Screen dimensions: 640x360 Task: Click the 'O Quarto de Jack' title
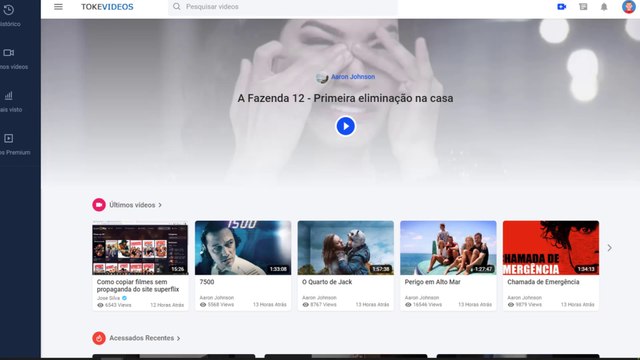pos(327,282)
